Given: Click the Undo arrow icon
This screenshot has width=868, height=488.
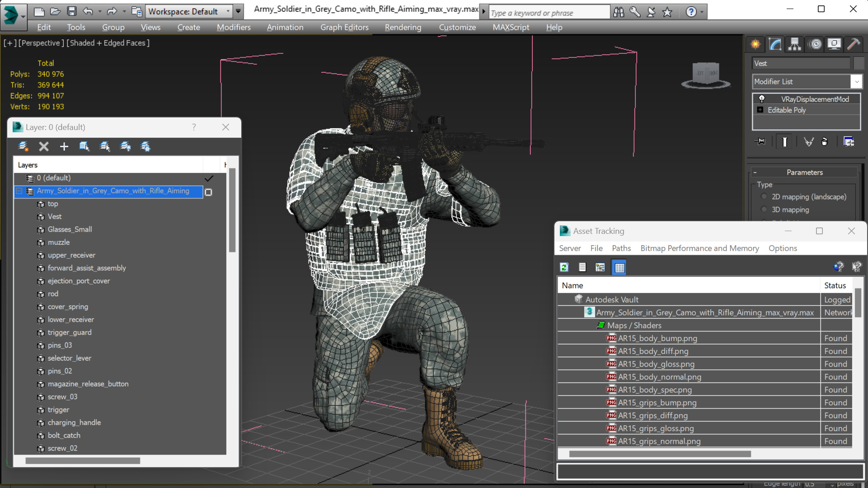Looking at the screenshot, I should click(88, 11).
